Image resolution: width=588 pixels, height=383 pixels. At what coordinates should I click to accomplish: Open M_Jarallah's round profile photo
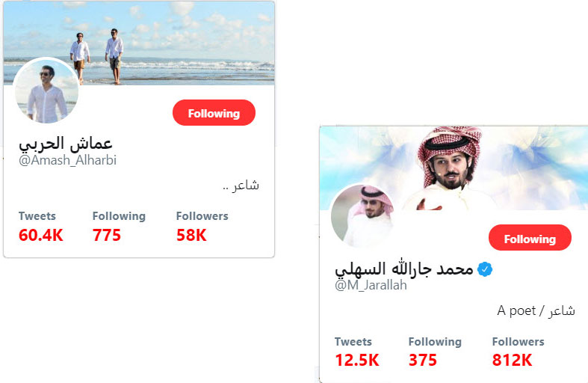pyautogui.click(x=363, y=215)
